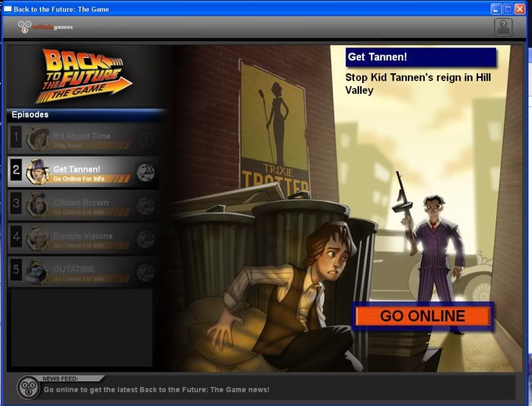The height and width of the screenshot is (406, 532).
Task: Click the Stop Kid Tannen's reign description
Action: pyautogui.click(x=418, y=84)
